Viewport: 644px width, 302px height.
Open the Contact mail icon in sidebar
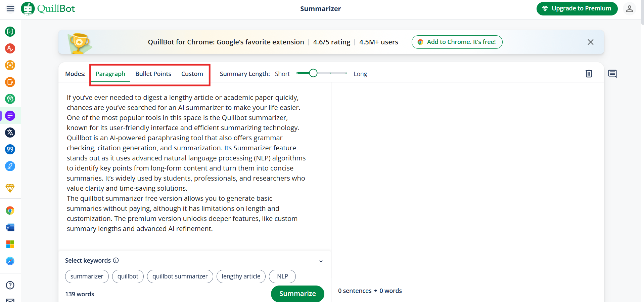(x=10, y=300)
